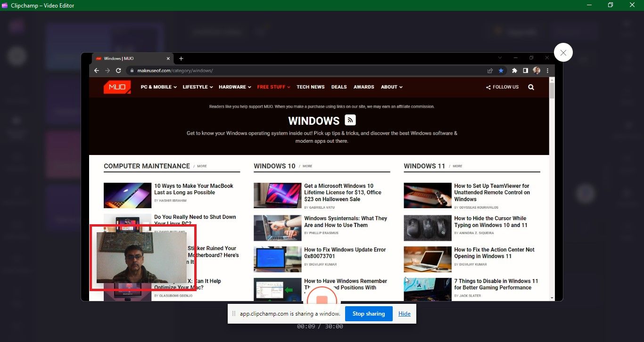Click the round X to close the preview
The height and width of the screenshot is (342, 644).
[x=563, y=52]
